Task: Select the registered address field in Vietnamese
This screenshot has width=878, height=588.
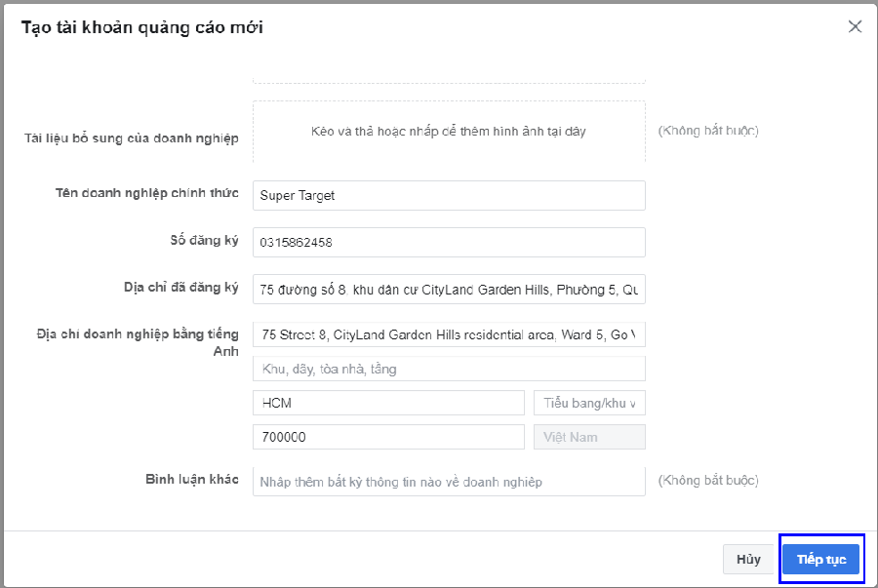Action: click(449, 290)
